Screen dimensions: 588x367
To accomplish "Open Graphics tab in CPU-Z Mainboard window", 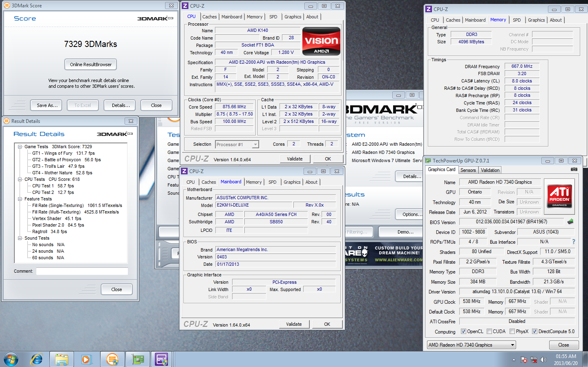I will (292, 182).
